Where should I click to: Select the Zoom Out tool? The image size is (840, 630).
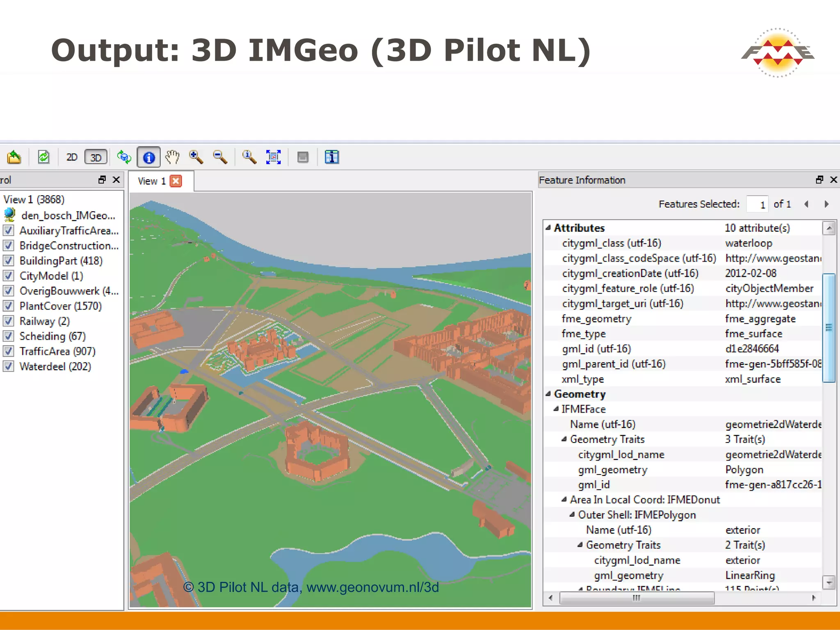[220, 157]
